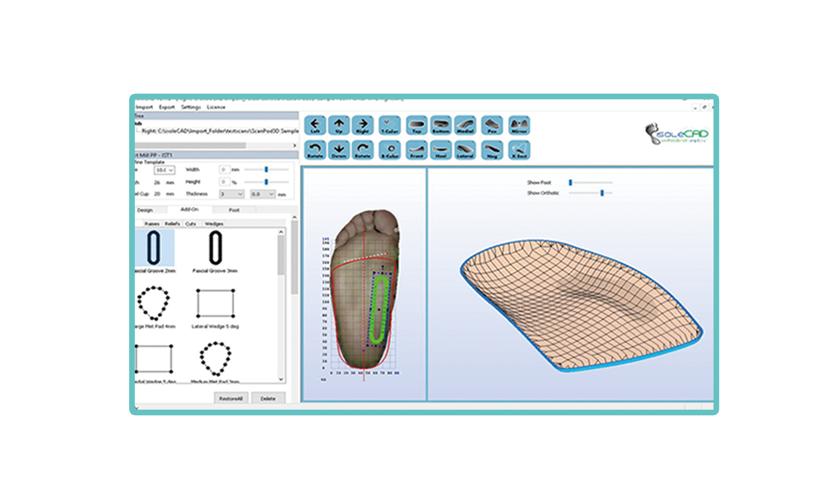Screen dimensions: 840x504
Task: Click the RestoreAll button
Action: tap(231, 398)
